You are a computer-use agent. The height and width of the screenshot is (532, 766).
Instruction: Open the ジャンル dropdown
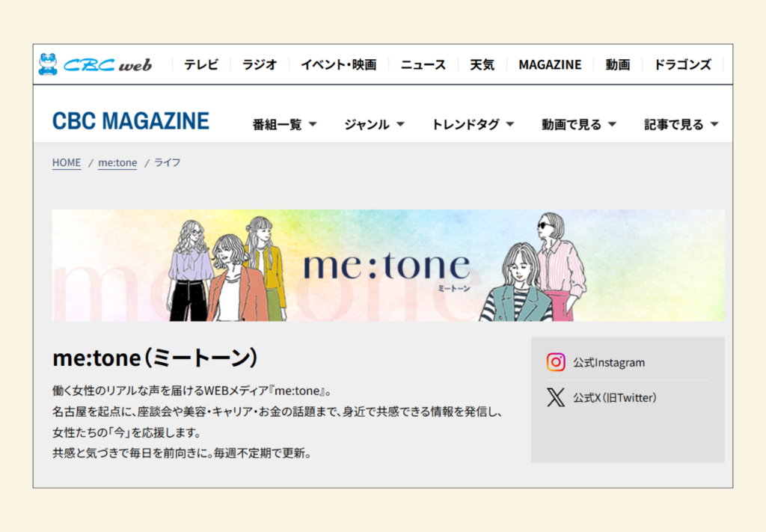pos(374,125)
